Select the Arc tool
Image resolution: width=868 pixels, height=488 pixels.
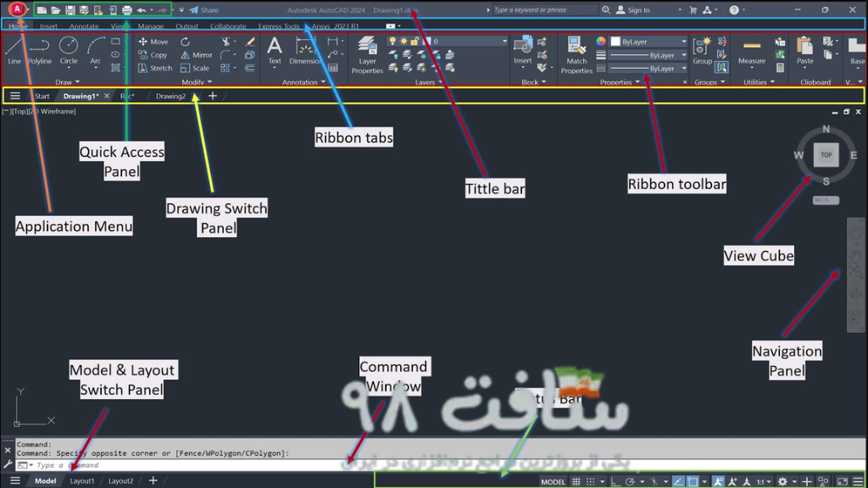point(95,51)
